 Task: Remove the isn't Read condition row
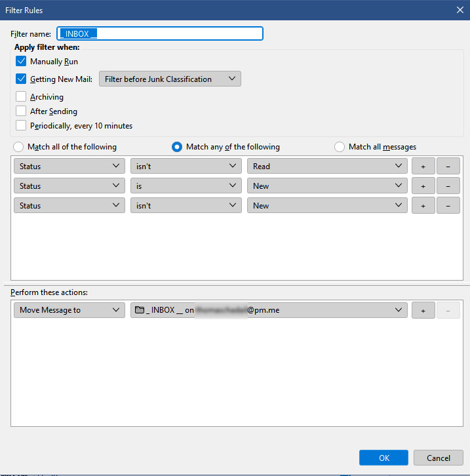[448, 166]
